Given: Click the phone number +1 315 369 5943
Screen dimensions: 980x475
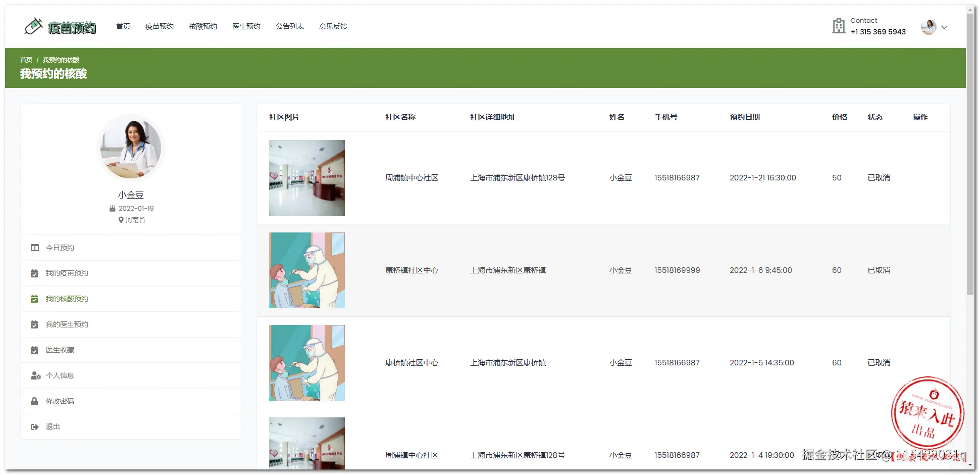Looking at the screenshot, I should click(878, 32).
